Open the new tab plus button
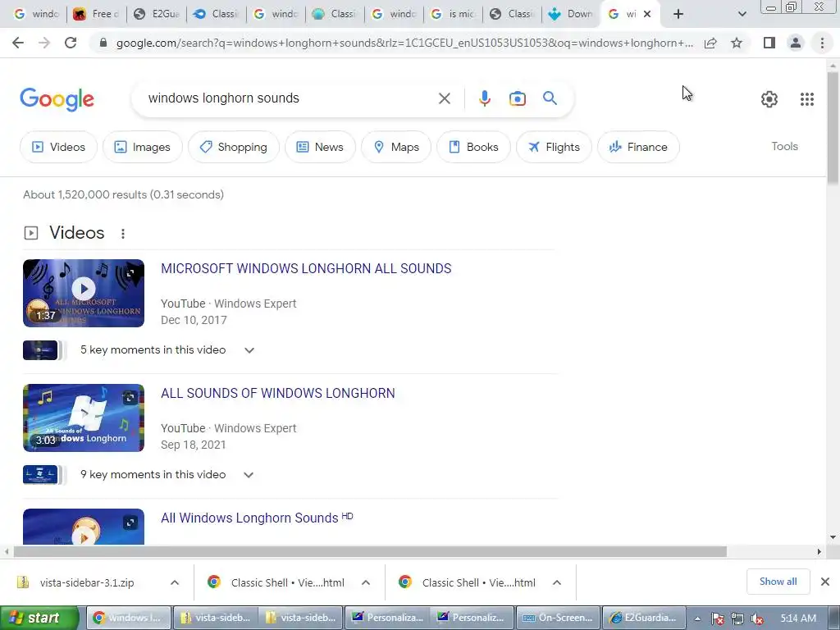The width and height of the screenshot is (840, 630). (x=678, y=14)
